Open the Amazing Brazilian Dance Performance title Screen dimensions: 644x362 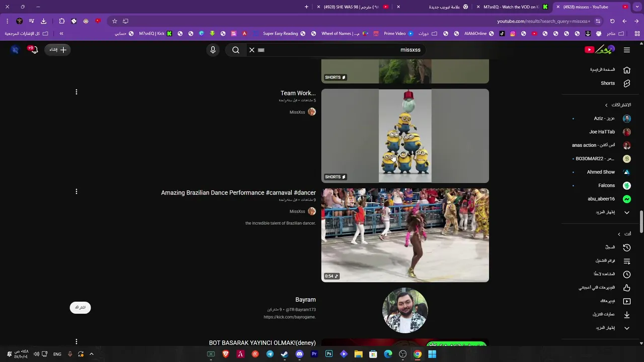click(238, 193)
